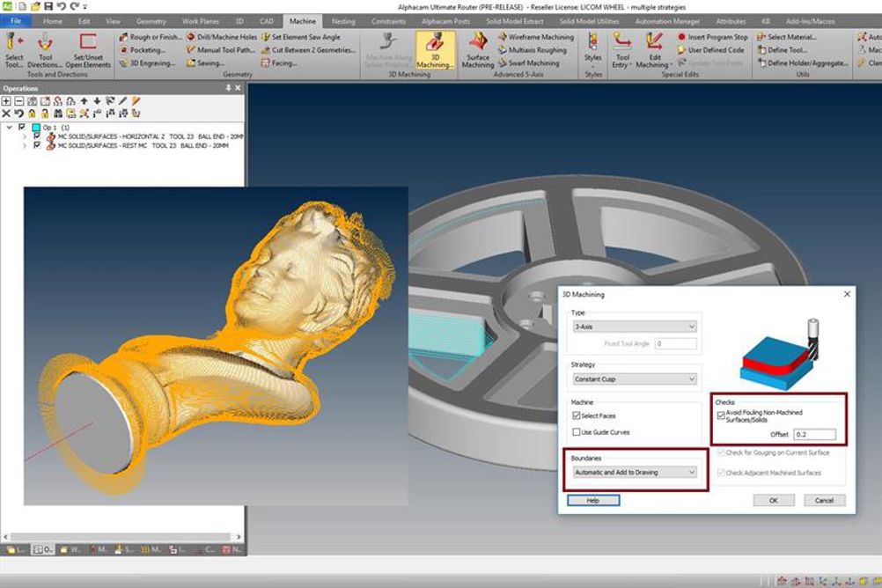This screenshot has height=588, width=882.
Task: Click the Operations panel horizontal scrollbar
Action: pyautogui.click(x=121, y=537)
